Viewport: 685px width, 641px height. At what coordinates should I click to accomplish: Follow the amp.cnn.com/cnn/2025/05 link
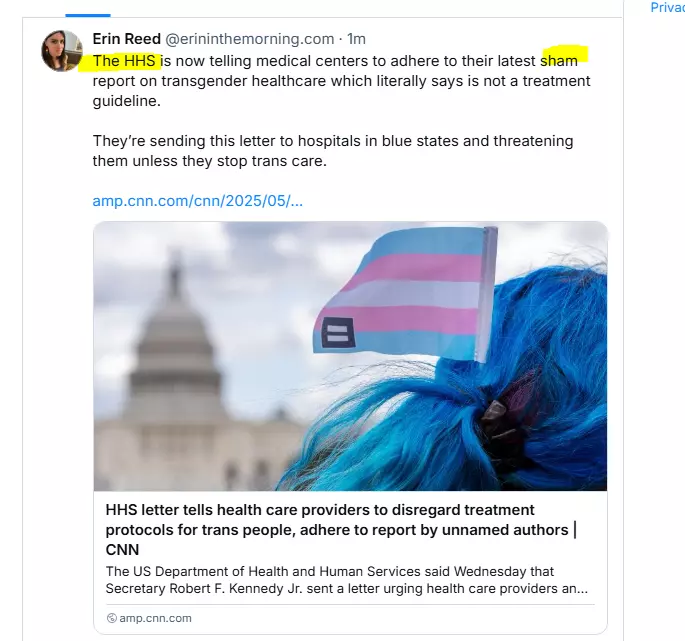[197, 201]
